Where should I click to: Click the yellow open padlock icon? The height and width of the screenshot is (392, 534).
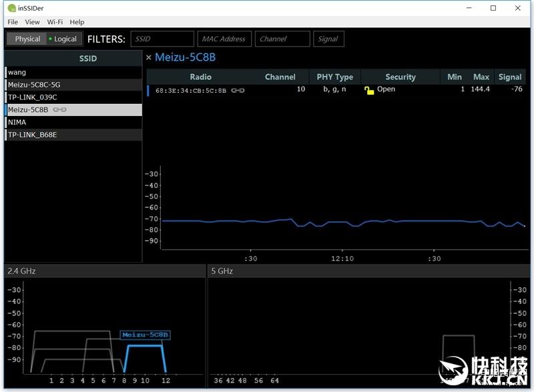(x=369, y=90)
